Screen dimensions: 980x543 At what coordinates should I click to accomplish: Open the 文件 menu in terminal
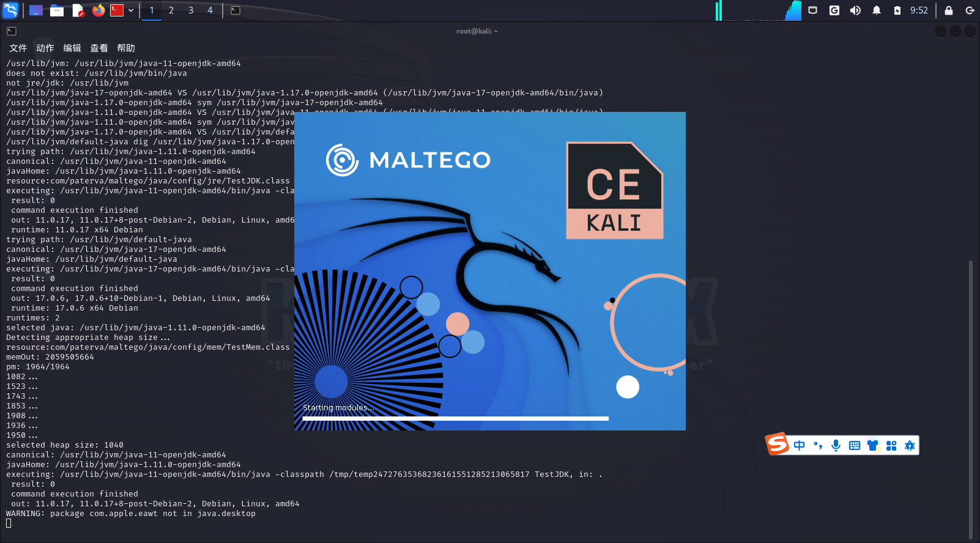tap(18, 48)
